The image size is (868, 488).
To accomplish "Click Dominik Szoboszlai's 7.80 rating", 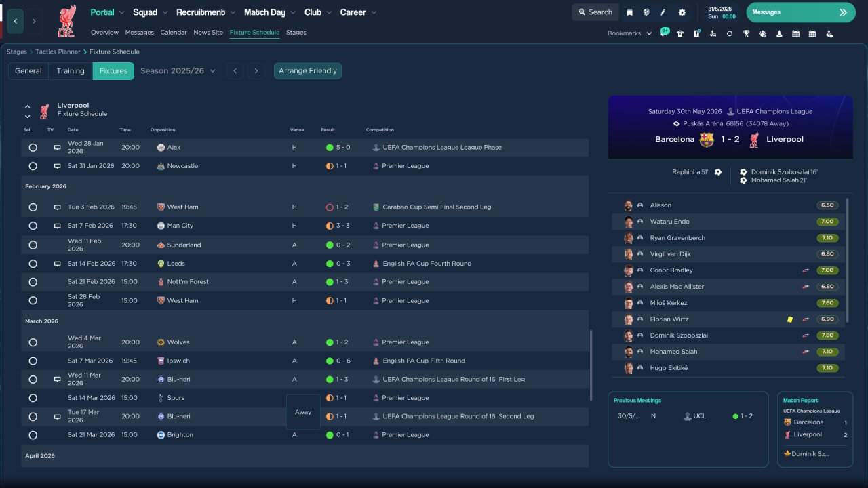I will tap(827, 335).
